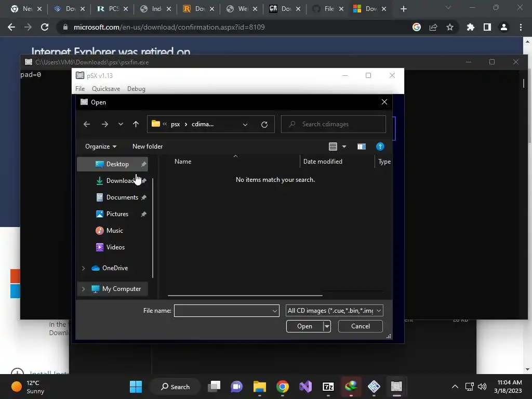Click the Open button
Screen dimensions: 532x399
304,326
